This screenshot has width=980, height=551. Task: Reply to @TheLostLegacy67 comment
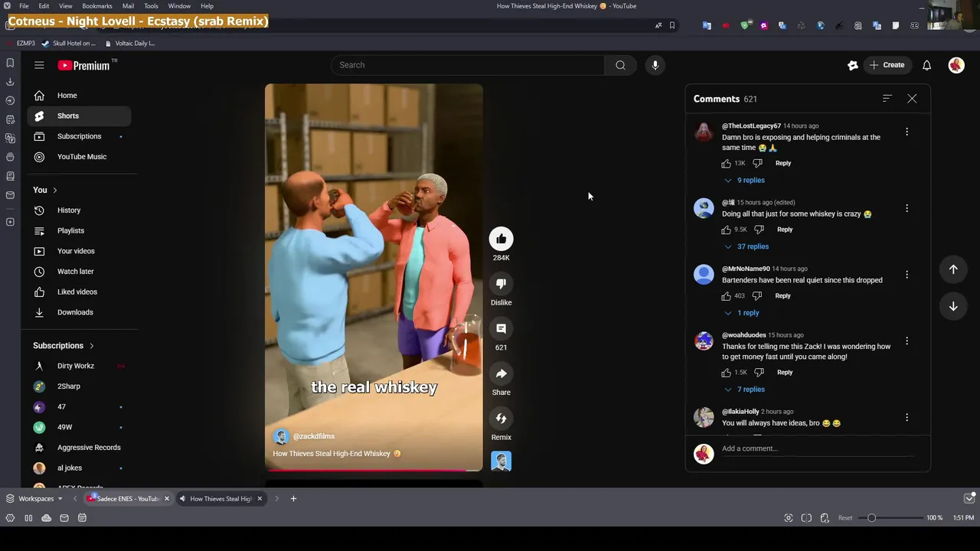click(783, 163)
